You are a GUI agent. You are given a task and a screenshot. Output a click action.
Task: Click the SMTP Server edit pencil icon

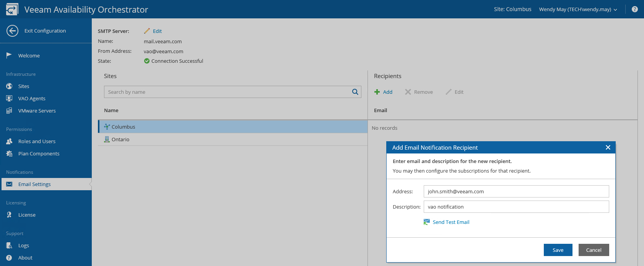147,31
